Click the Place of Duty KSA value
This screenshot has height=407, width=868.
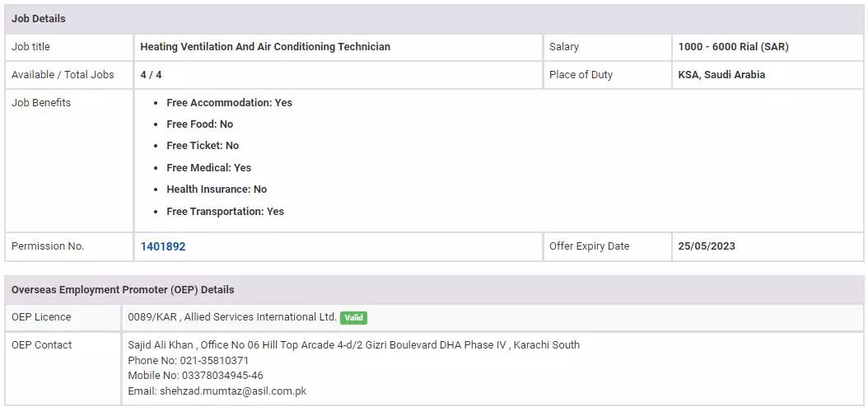pyautogui.click(x=721, y=75)
